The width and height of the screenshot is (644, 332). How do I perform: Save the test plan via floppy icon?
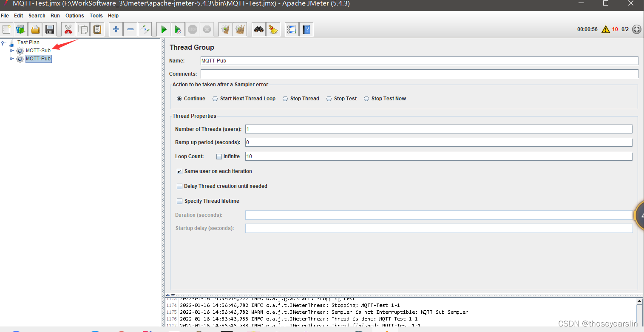pyautogui.click(x=50, y=29)
